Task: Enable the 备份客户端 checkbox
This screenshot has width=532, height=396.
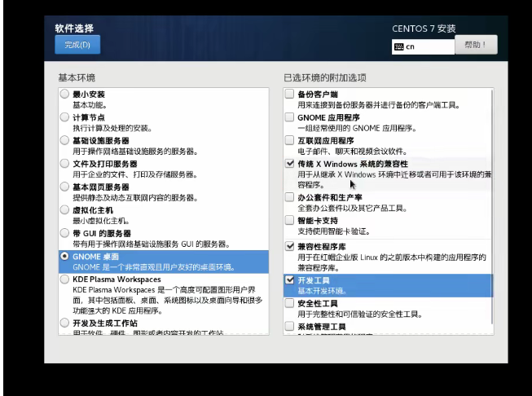Action: click(289, 94)
